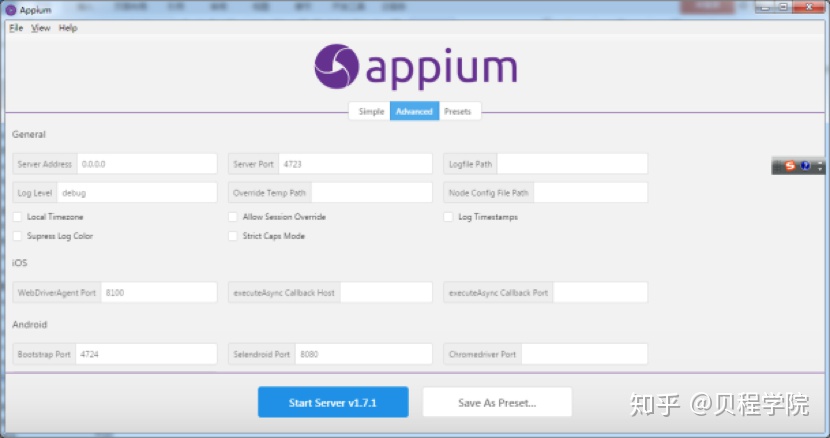This screenshot has width=830, height=438.
Task: Click the Log Level field showing debug
Action: tap(137, 193)
